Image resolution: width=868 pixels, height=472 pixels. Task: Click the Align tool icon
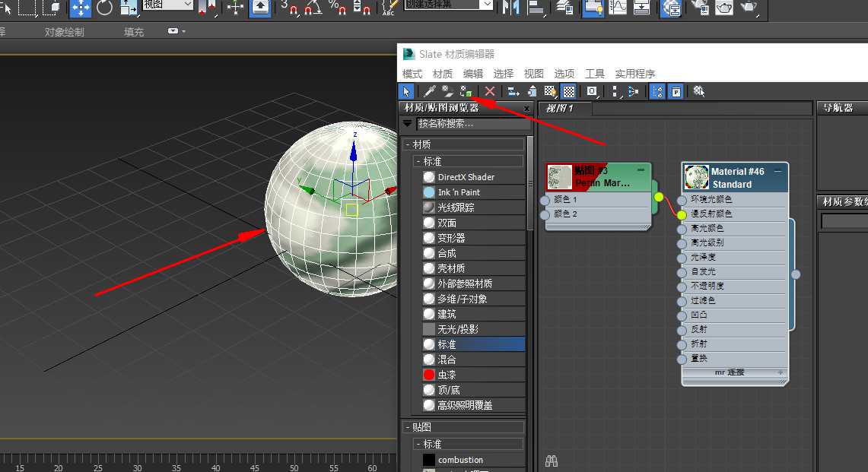click(536, 8)
